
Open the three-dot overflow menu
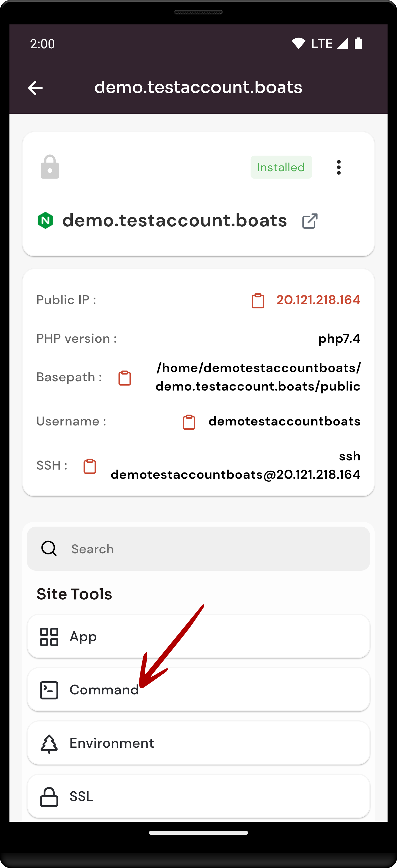[x=339, y=167]
